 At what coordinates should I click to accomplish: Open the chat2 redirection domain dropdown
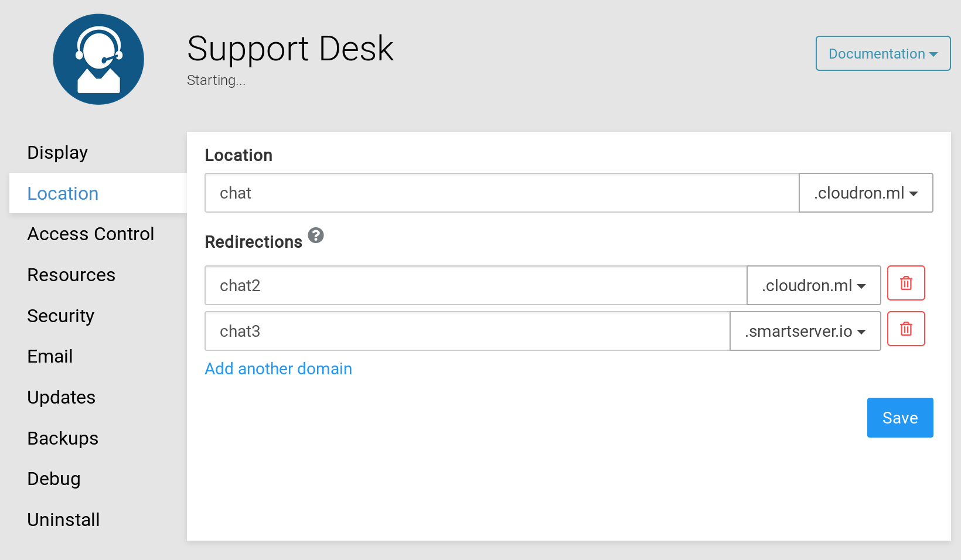[x=813, y=286]
